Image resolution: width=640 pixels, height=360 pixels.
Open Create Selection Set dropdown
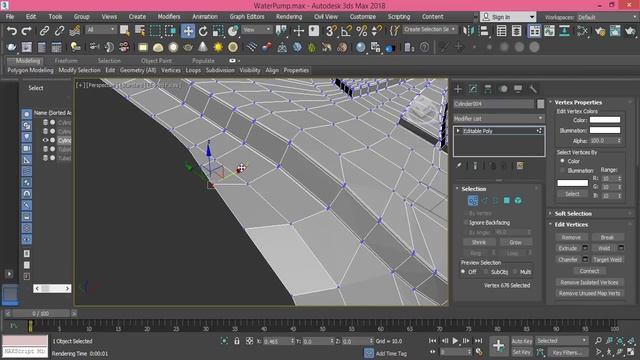(x=429, y=29)
